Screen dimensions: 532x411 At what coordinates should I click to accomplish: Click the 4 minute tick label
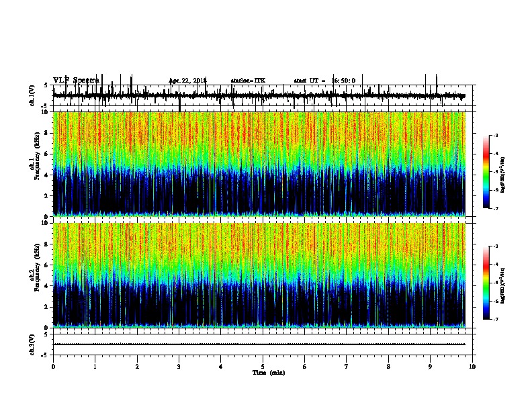(x=221, y=367)
